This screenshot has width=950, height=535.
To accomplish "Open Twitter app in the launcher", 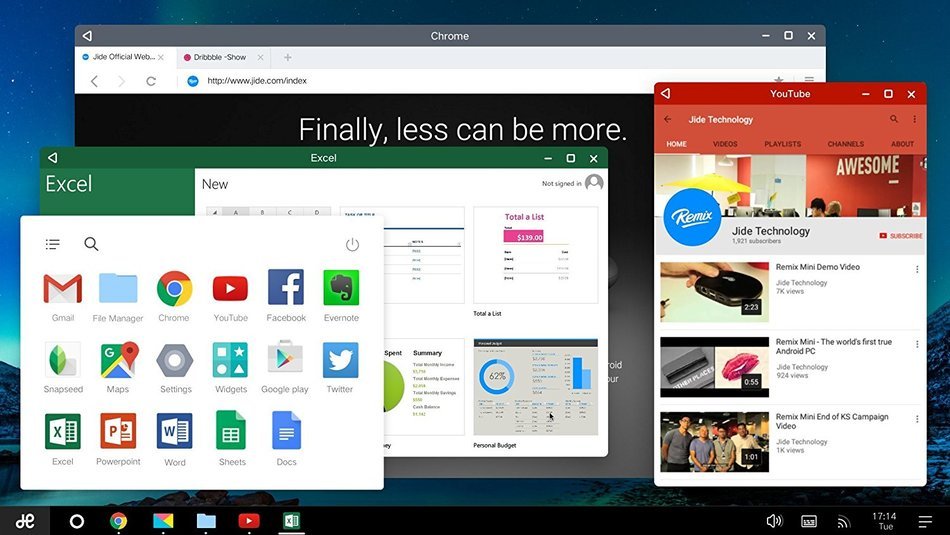I will point(340,360).
